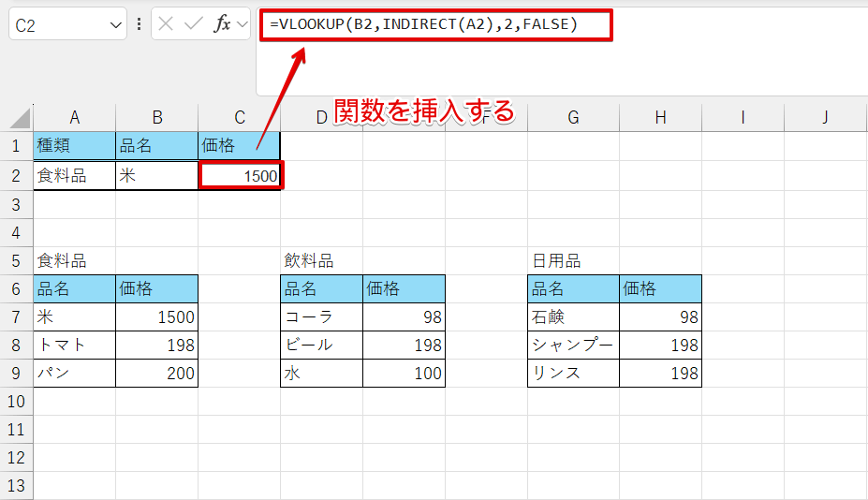Expand the function list dropdown beside fx
The width and height of the screenshot is (868, 500).
pyautogui.click(x=243, y=23)
